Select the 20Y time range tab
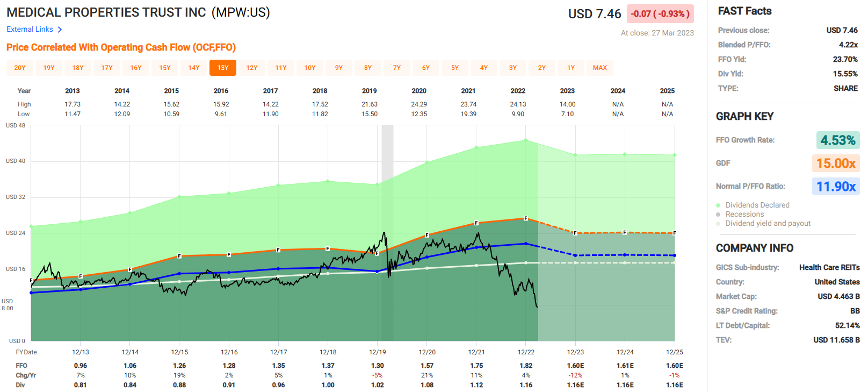 tap(20, 68)
